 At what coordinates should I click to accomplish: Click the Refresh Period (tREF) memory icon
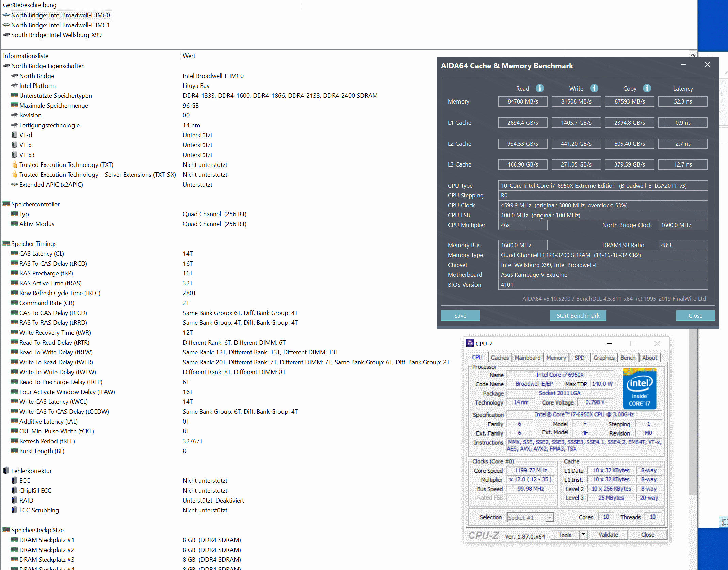point(14,441)
